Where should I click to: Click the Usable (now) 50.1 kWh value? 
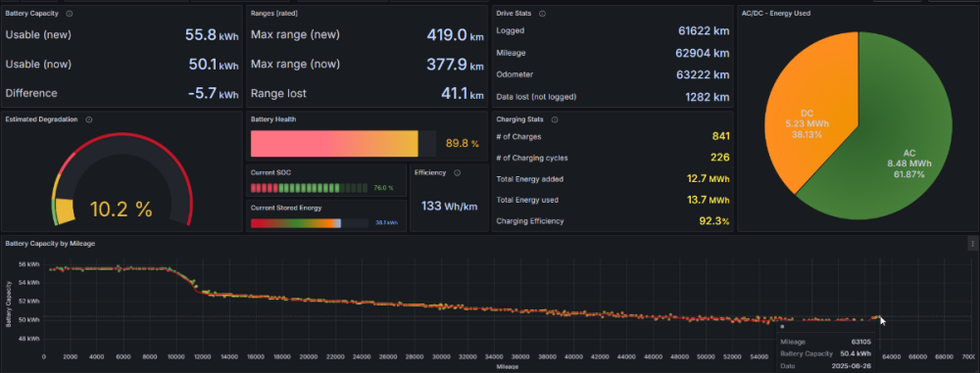[213, 64]
